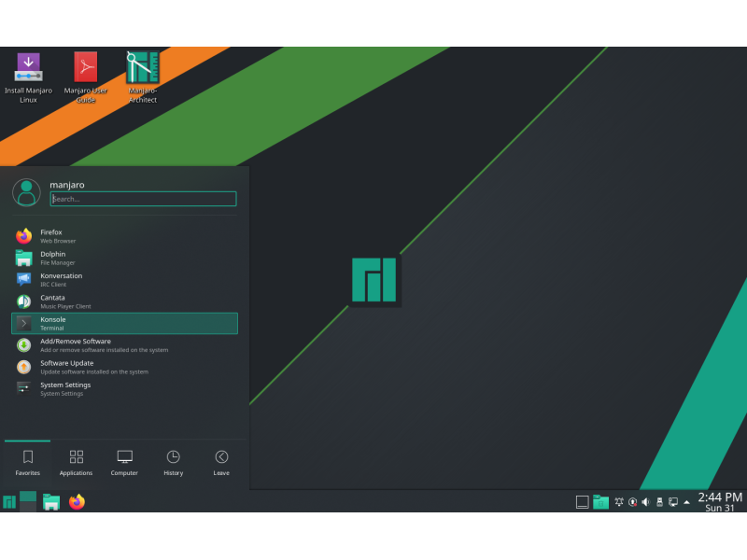The image size is (747, 560).
Task: Open the network connection tray icon
Action: pyautogui.click(x=673, y=502)
